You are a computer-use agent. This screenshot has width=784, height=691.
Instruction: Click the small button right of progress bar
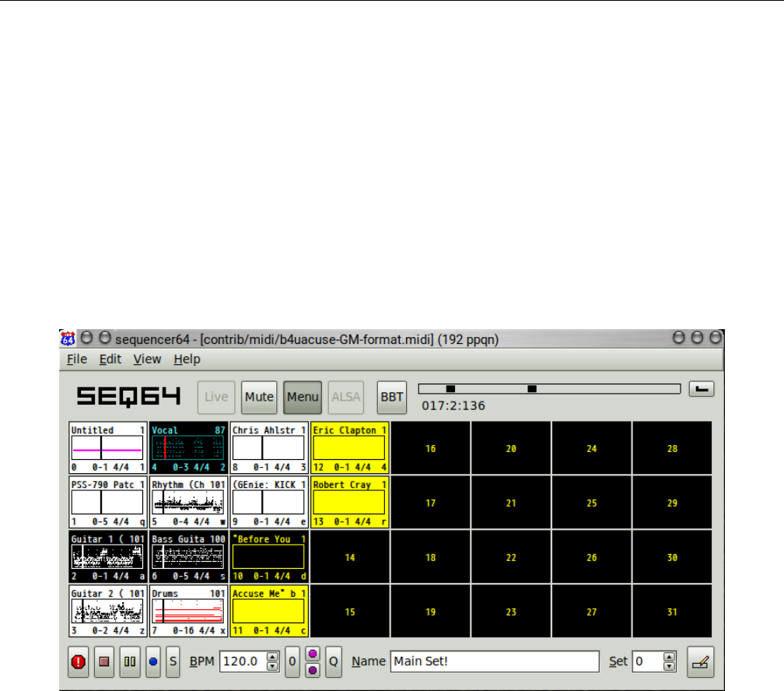click(702, 389)
